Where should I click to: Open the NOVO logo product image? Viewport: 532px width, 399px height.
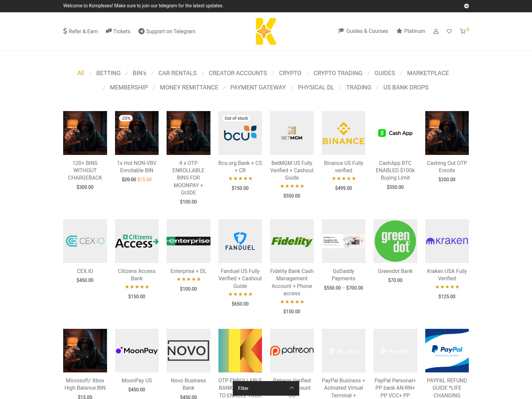[x=189, y=350]
